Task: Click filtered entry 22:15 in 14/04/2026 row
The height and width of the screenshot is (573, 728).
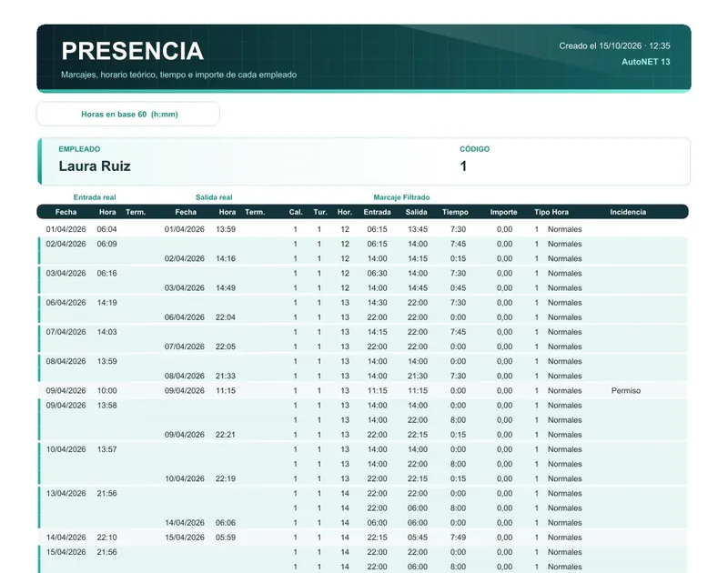Action: click(377, 538)
